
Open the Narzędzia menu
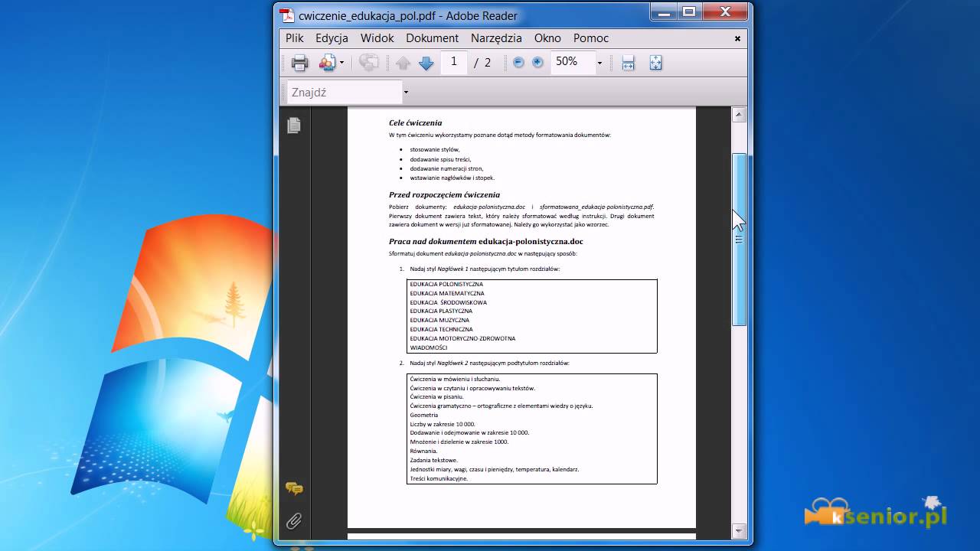[x=496, y=37]
